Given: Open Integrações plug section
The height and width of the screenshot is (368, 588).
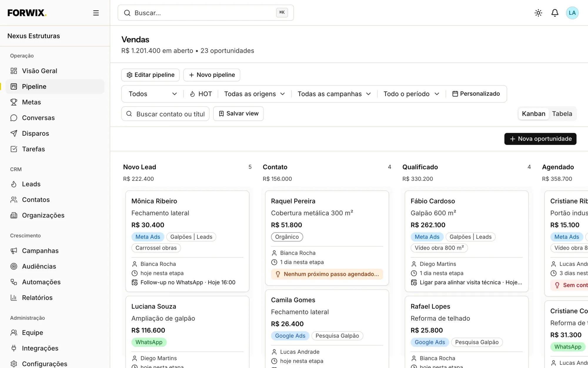Looking at the screenshot, I should click(x=55, y=348).
